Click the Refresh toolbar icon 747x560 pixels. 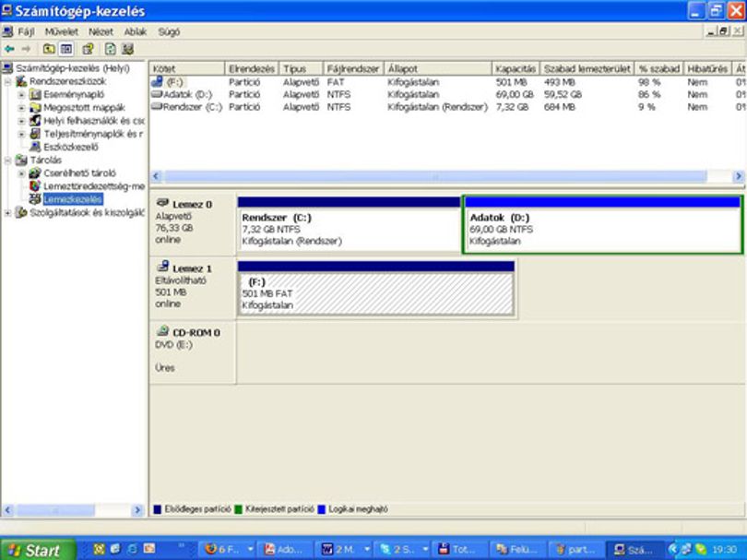pyautogui.click(x=110, y=49)
